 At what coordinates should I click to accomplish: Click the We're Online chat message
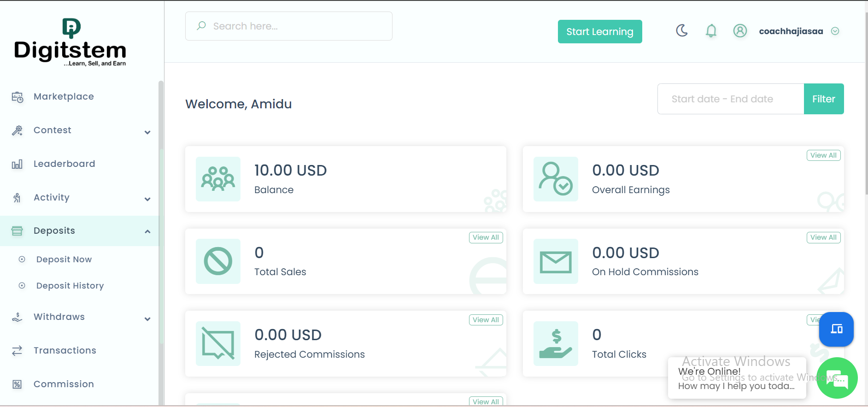tap(737, 378)
